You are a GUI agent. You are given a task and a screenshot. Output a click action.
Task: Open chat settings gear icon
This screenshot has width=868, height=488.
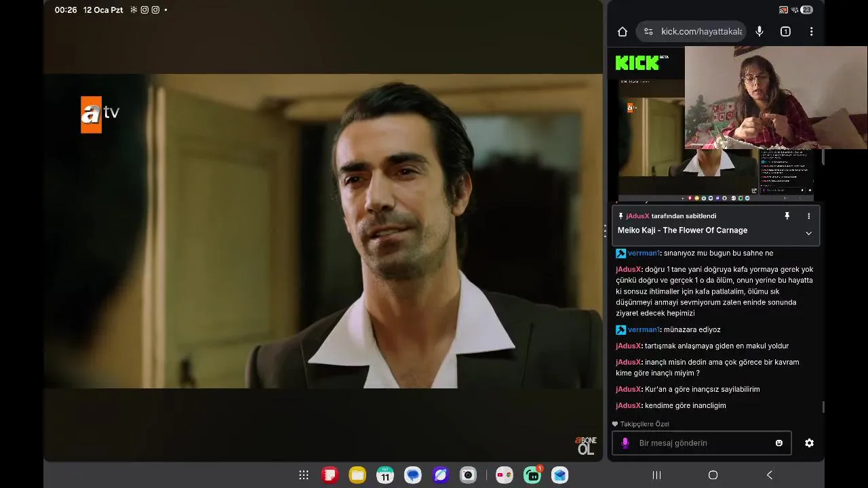[809, 443]
